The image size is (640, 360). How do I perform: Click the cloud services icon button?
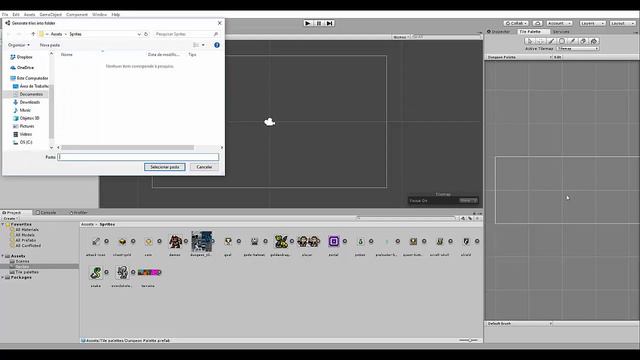pos(538,23)
